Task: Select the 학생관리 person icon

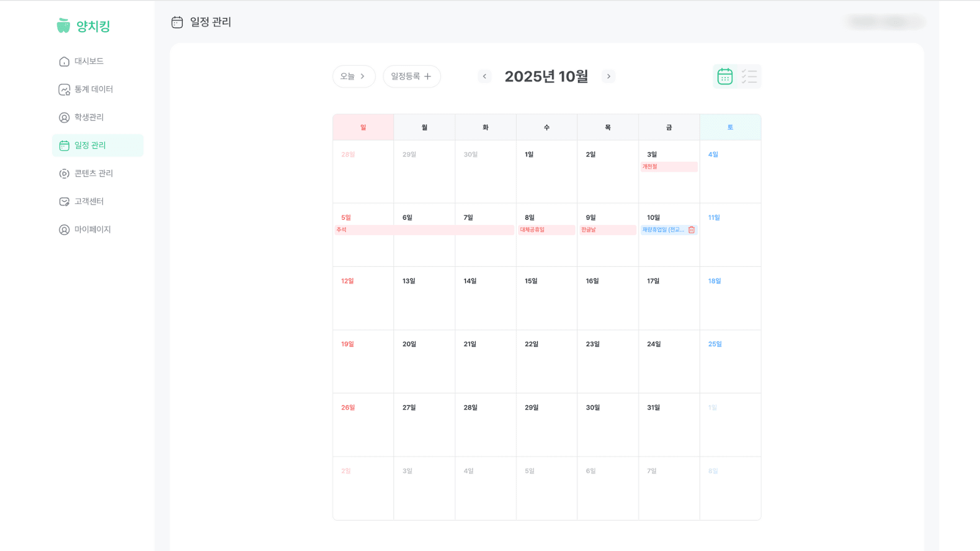Action: click(64, 118)
